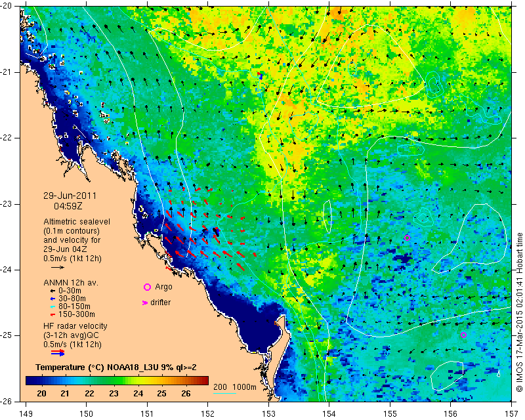Click the 04:59Z time label
The height and width of the screenshot is (420, 525).
click(68, 206)
